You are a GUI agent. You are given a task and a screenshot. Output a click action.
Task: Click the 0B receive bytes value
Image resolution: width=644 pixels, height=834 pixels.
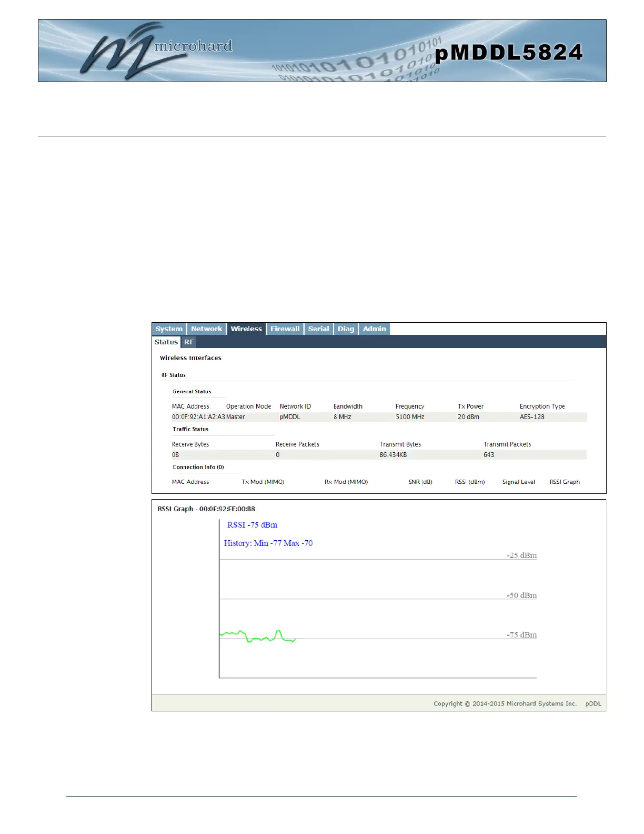pyautogui.click(x=175, y=455)
